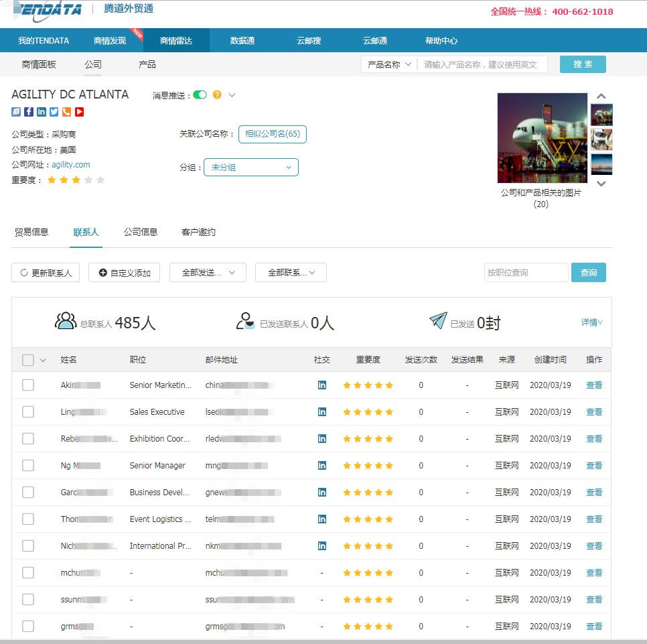Select the top airplane gallery thumbnail
647x644 pixels.
pos(601,115)
